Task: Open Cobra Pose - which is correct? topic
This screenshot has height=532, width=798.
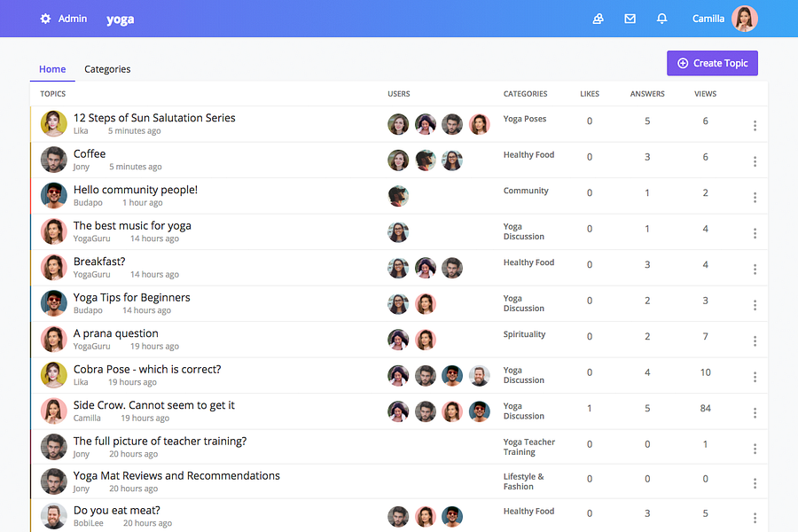Action: coord(147,369)
